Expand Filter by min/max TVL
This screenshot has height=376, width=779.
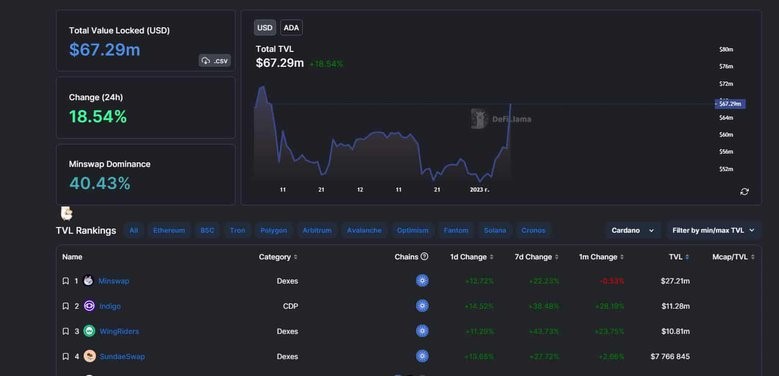coord(713,230)
